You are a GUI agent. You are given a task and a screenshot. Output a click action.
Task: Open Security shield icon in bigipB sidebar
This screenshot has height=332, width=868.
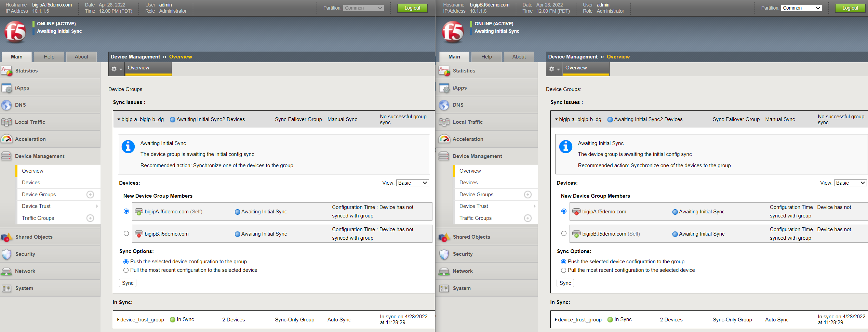pyautogui.click(x=444, y=254)
